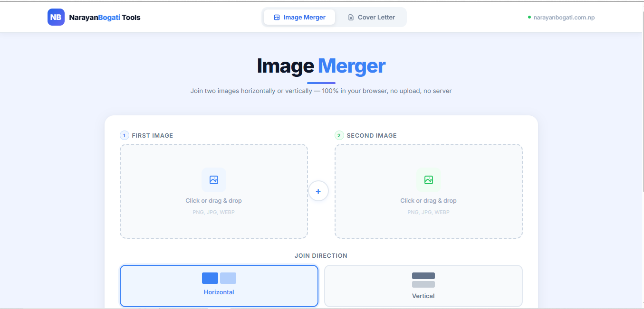Screen dimensions: 644x309
Task: Select the Horizontal join direction label
Action: [x=219, y=292]
